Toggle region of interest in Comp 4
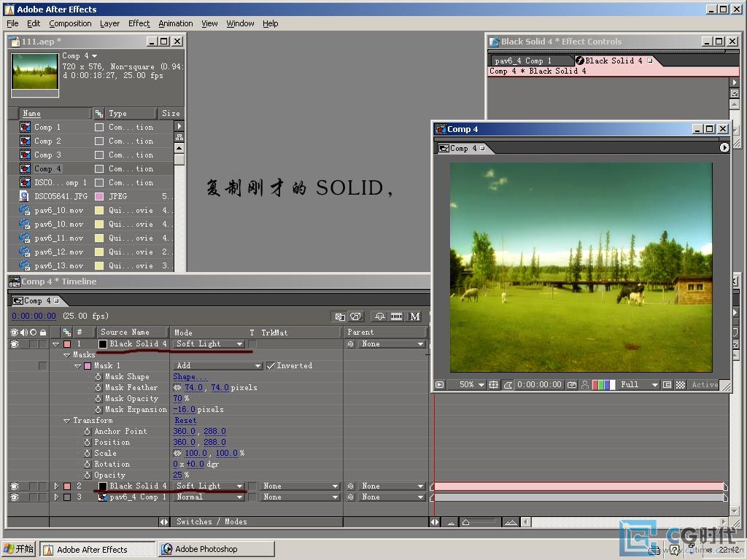This screenshot has height=560, width=747. click(x=667, y=384)
